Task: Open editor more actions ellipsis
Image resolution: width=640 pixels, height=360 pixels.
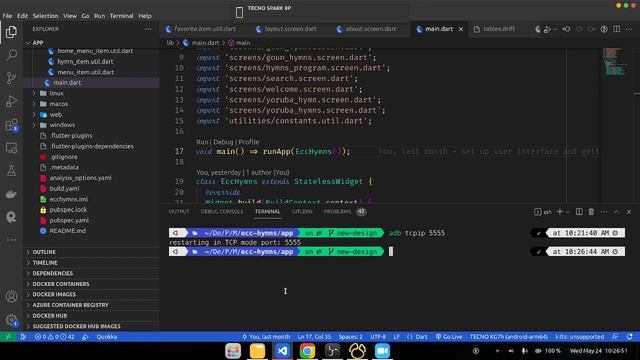Action: [629, 29]
